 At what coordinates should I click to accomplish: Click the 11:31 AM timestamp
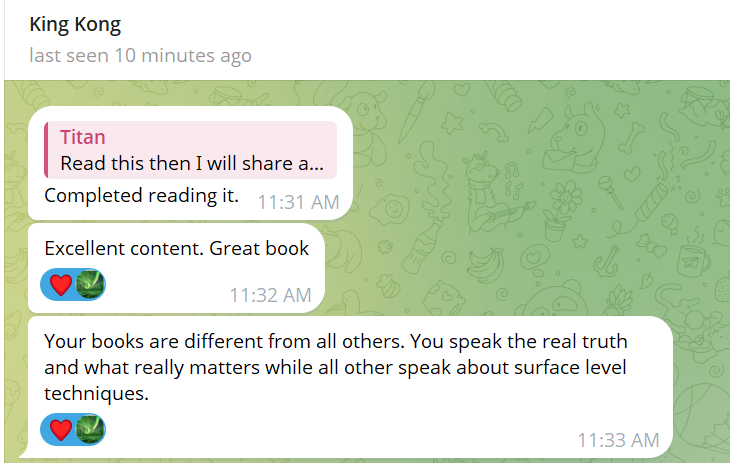pos(298,202)
